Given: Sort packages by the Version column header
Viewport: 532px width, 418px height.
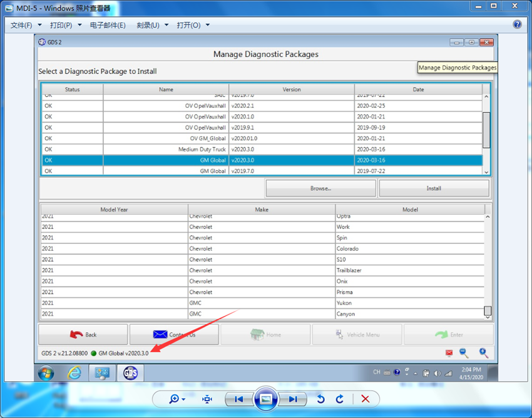Looking at the screenshot, I should [292, 89].
